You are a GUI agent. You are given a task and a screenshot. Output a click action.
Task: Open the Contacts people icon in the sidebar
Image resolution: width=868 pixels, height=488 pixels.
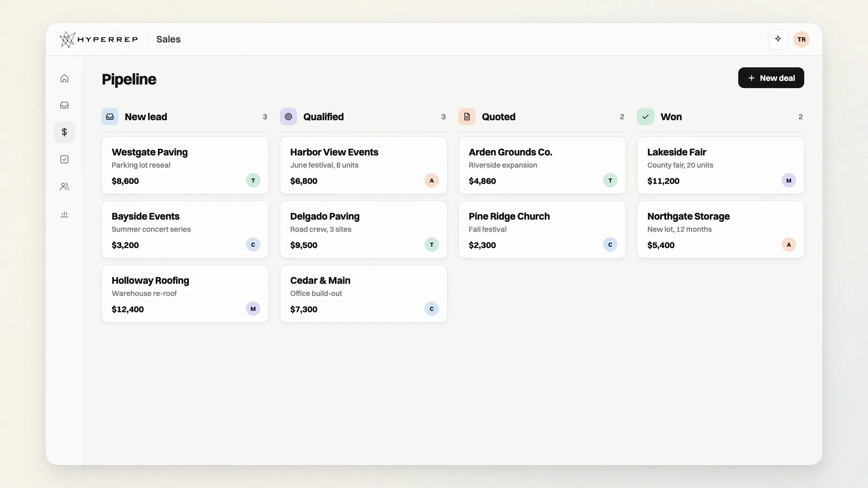(64, 187)
